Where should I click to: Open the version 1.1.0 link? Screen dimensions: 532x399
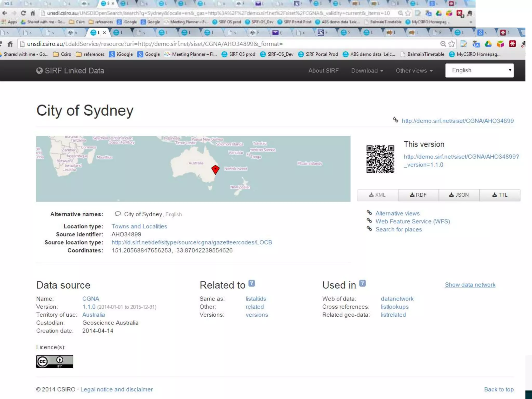click(x=89, y=307)
